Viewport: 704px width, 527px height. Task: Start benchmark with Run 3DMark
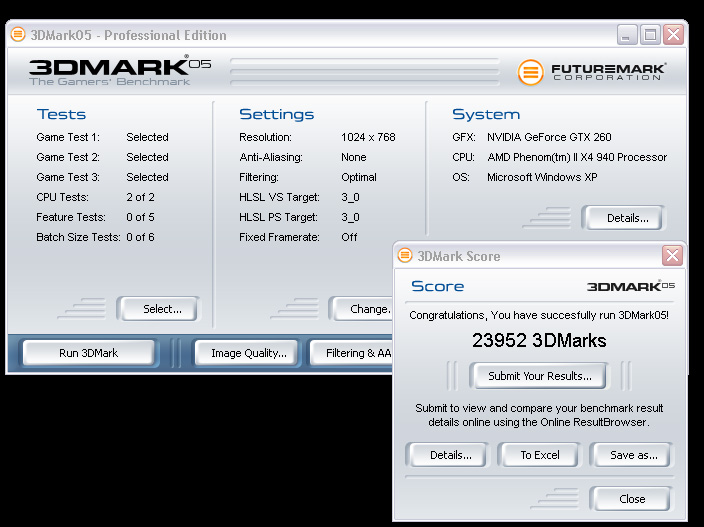click(x=88, y=353)
